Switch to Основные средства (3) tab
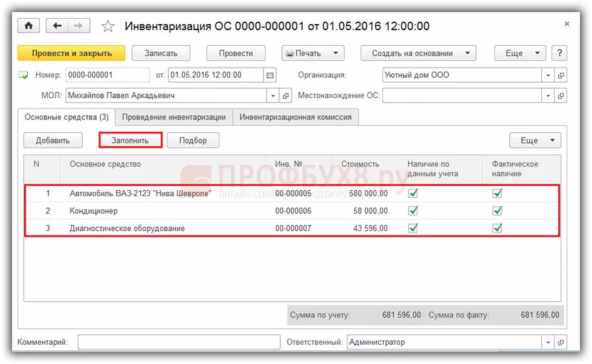Image resolution: width=592 pixels, height=364 pixels. click(66, 117)
